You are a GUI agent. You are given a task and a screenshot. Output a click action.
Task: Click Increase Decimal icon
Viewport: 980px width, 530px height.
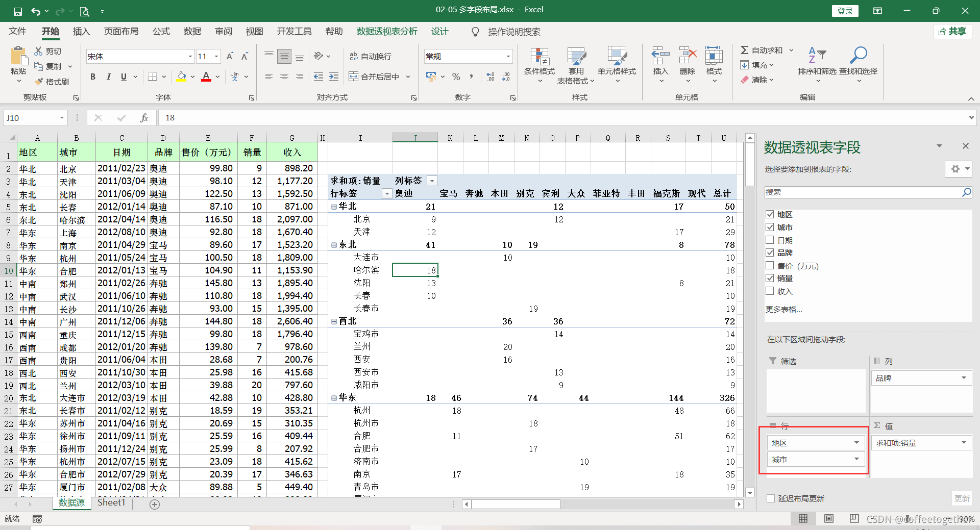click(491, 77)
